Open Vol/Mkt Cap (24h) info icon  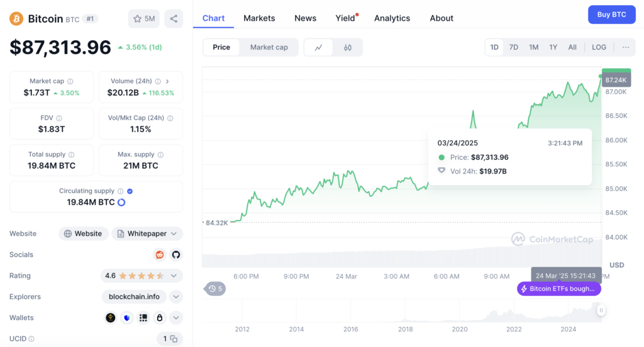click(x=170, y=118)
